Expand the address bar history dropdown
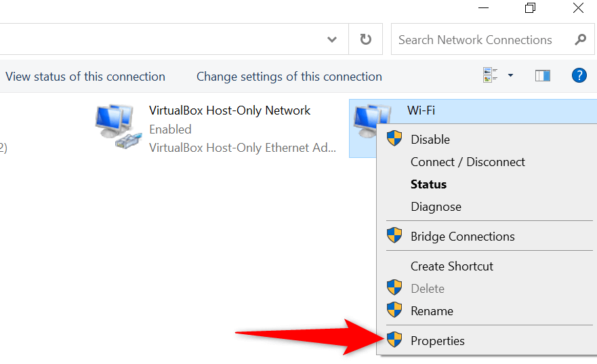The height and width of the screenshot is (364, 597). tap(332, 40)
